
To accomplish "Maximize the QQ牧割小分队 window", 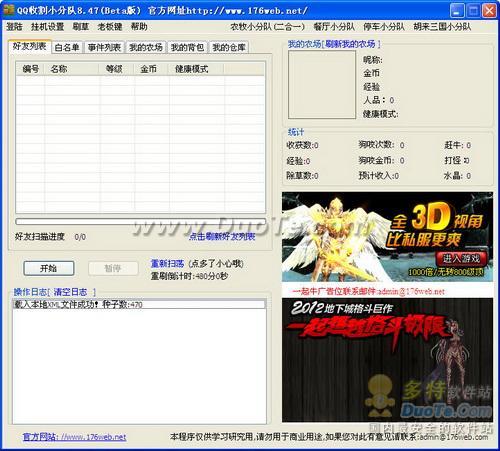I will click(473, 10).
